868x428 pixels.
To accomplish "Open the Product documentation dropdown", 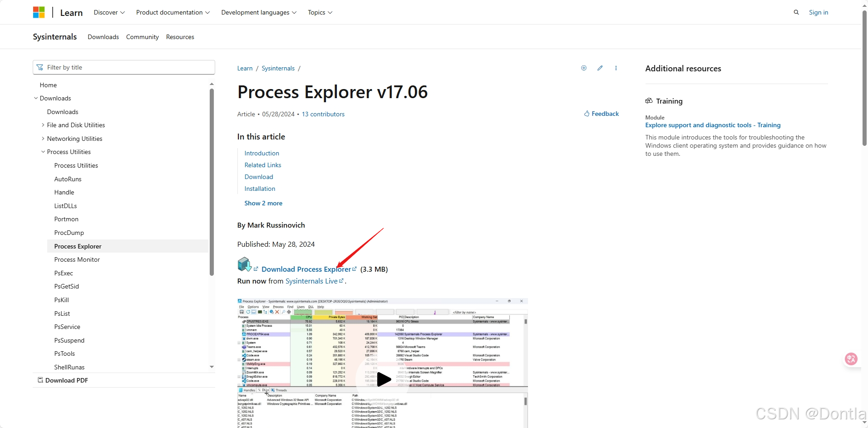I will point(173,12).
